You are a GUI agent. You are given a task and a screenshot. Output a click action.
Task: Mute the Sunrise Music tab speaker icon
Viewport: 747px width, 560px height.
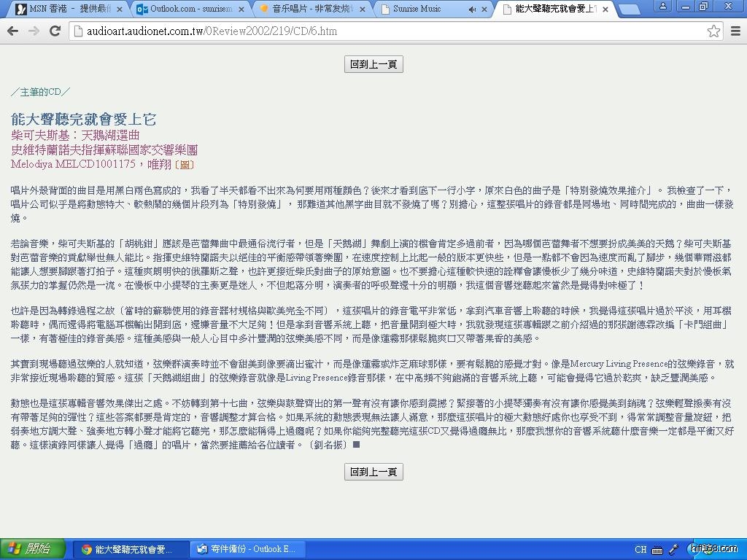coord(472,9)
